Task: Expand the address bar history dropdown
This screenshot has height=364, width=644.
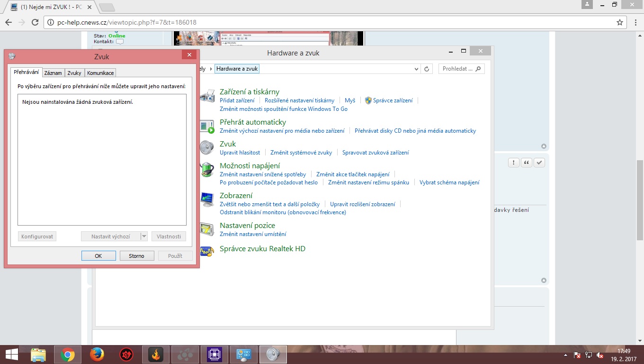Action: (416, 69)
